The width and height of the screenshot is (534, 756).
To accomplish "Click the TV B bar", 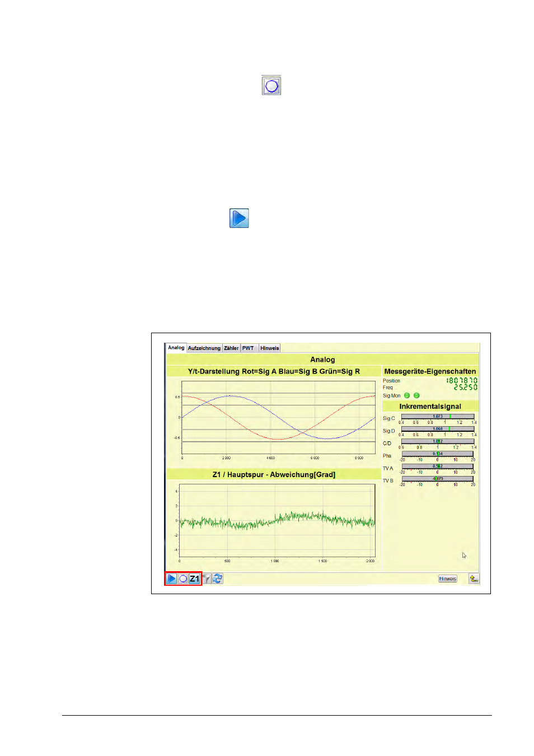I will [x=438, y=478].
